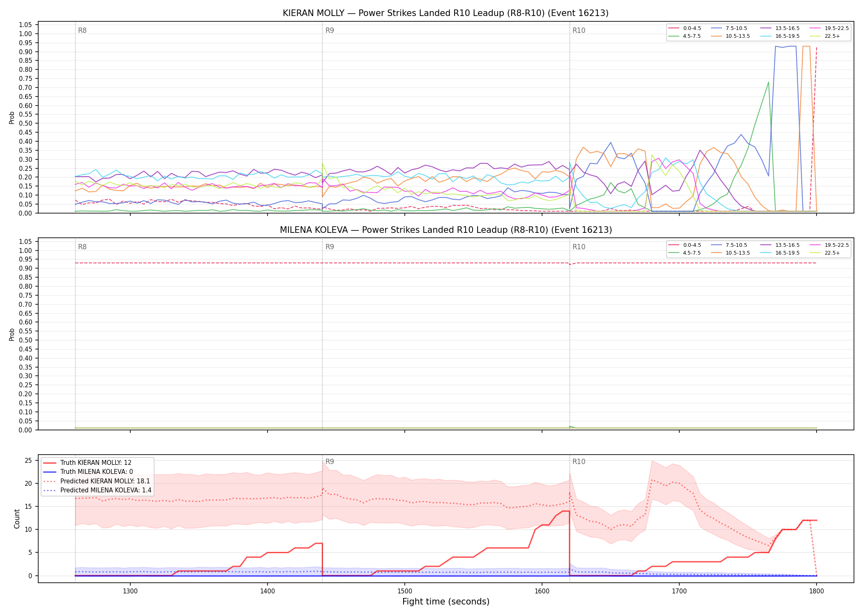Click the MILENA KOLEVA chart title
Viewport: 863px width, 616px height.
[445, 230]
